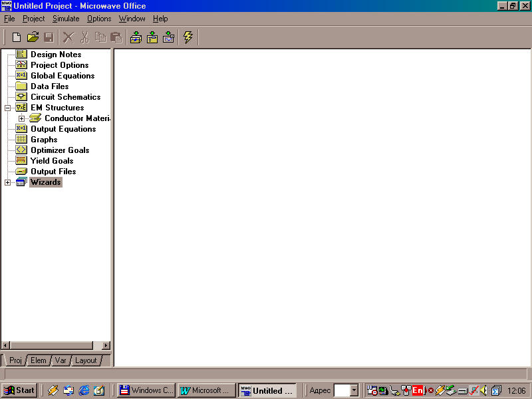Open the File menu
532x399 pixels.
click(9, 19)
